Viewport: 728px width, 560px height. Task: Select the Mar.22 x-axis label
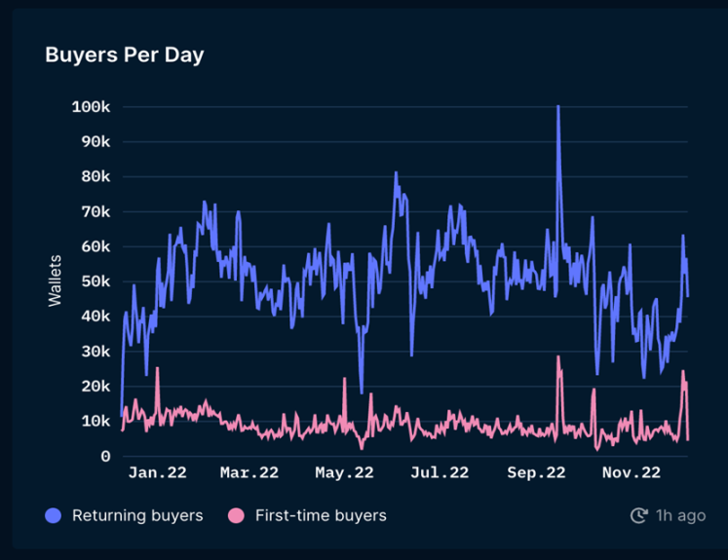(249, 473)
